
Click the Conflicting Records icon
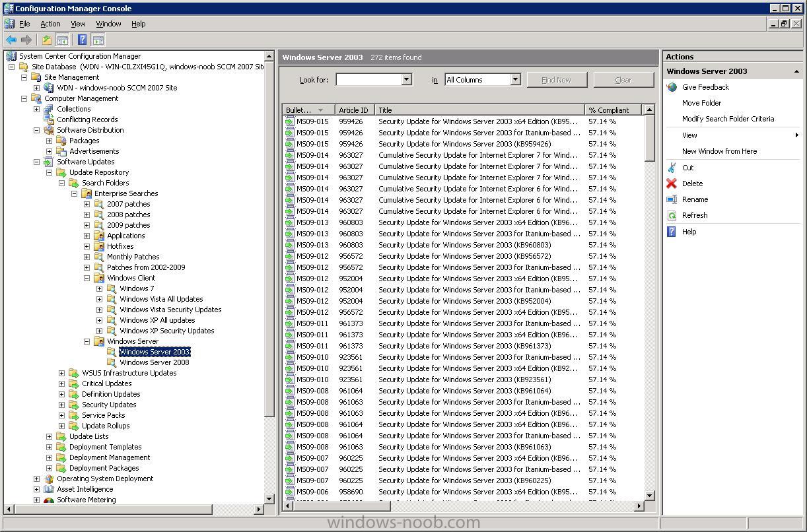coord(49,119)
